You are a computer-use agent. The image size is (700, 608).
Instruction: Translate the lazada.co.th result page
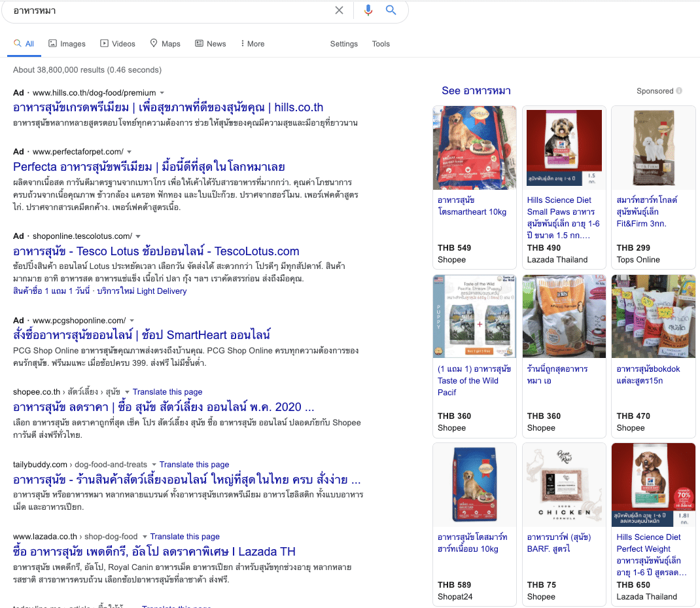click(x=185, y=537)
